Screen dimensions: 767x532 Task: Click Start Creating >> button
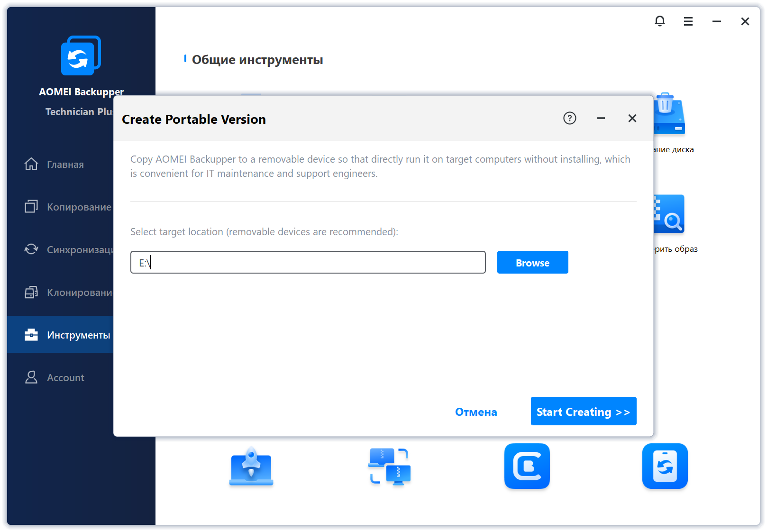click(x=584, y=411)
